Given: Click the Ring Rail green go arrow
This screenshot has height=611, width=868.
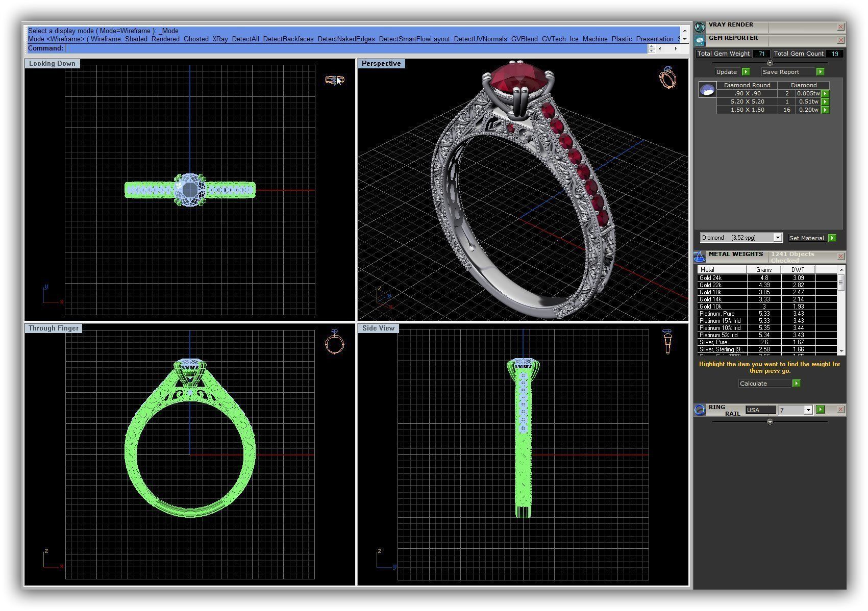Looking at the screenshot, I should 820,410.
